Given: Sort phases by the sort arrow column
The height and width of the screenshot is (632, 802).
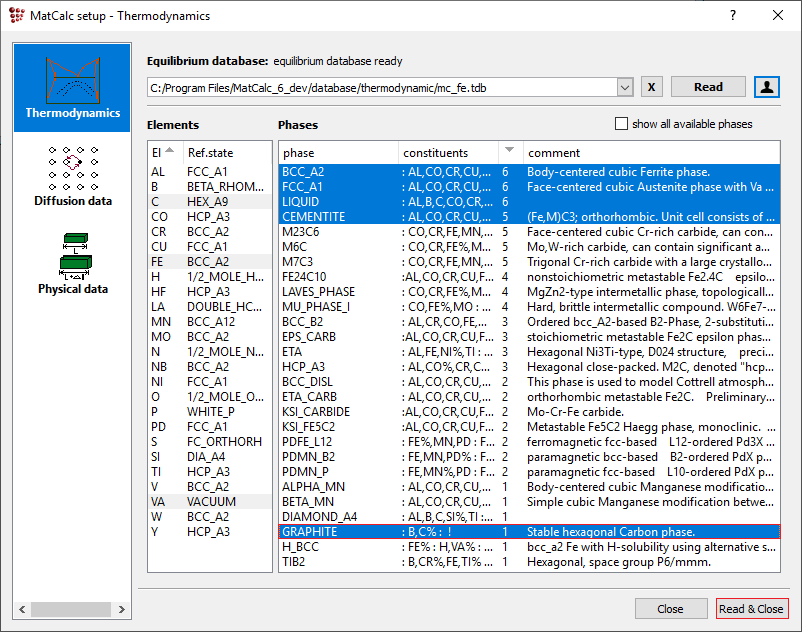Looking at the screenshot, I should pyautogui.click(x=510, y=152).
